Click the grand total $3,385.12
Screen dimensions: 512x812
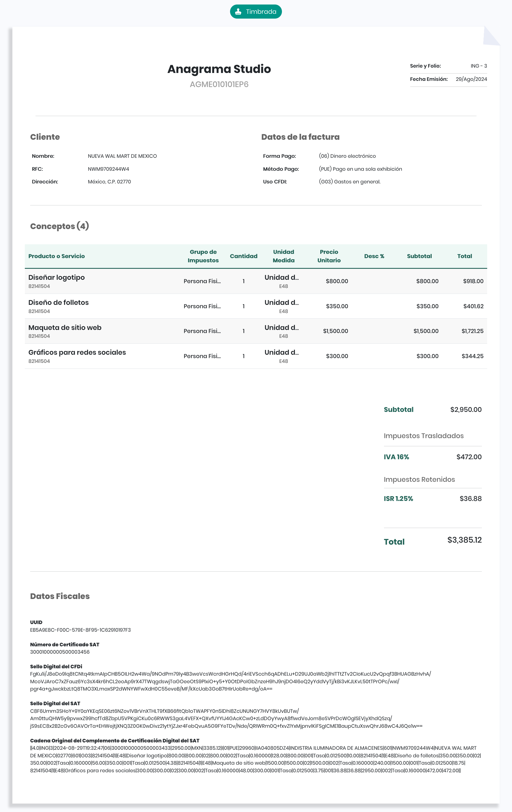pos(464,540)
